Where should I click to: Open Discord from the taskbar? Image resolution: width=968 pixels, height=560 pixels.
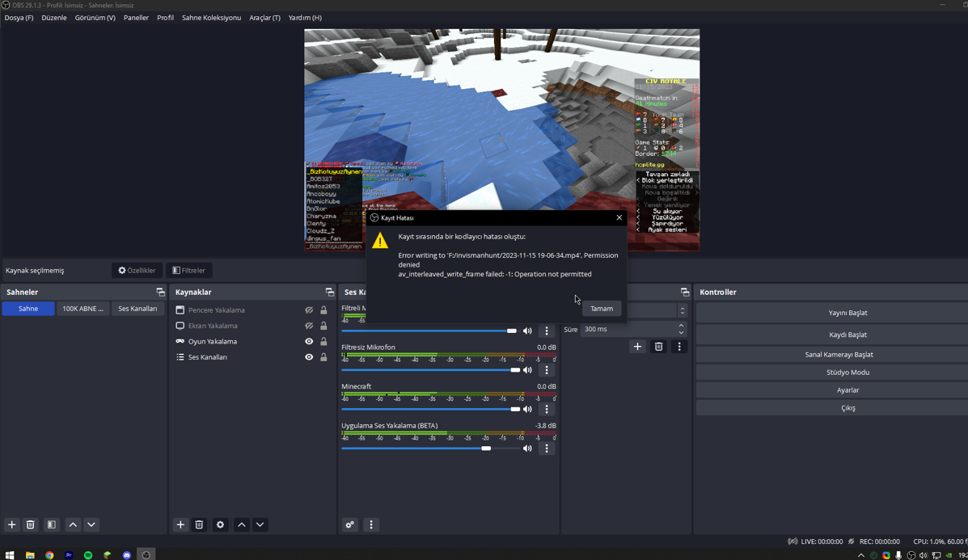(x=127, y=555)
